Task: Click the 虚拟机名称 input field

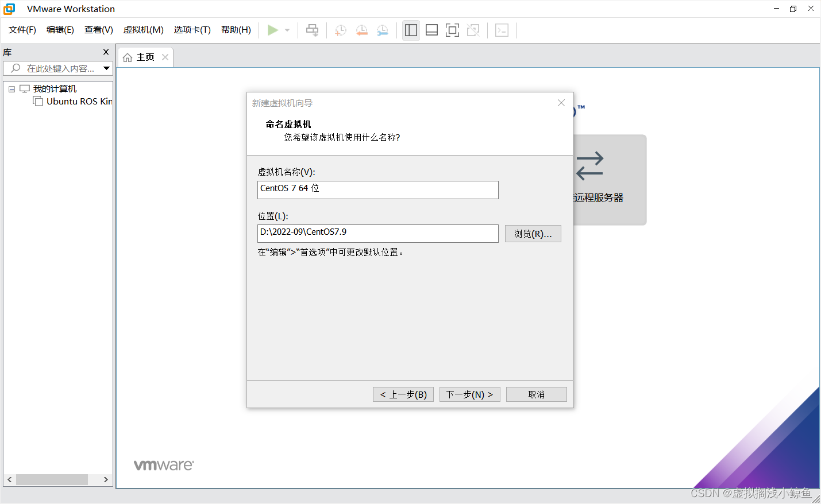Action: pos(378,190)
